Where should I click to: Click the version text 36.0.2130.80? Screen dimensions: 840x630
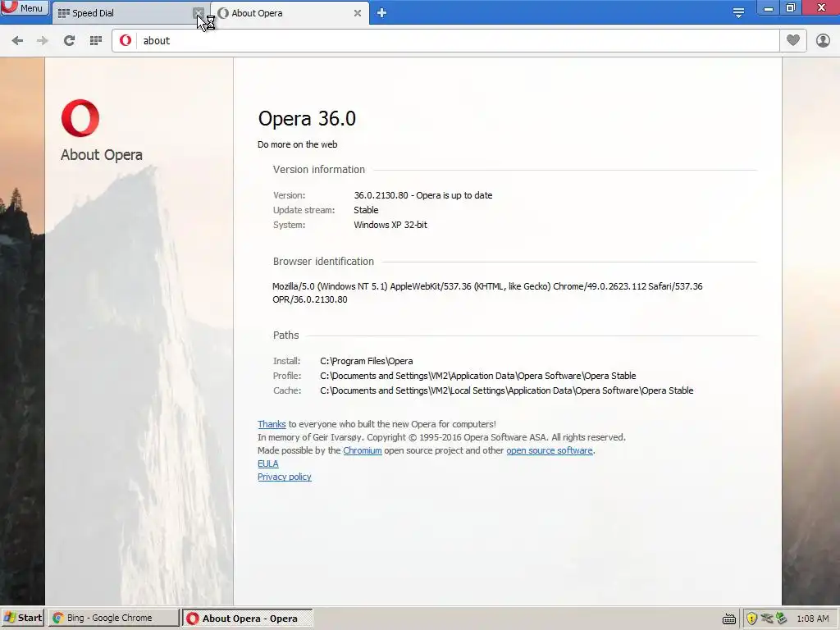[x=381, y=195]
